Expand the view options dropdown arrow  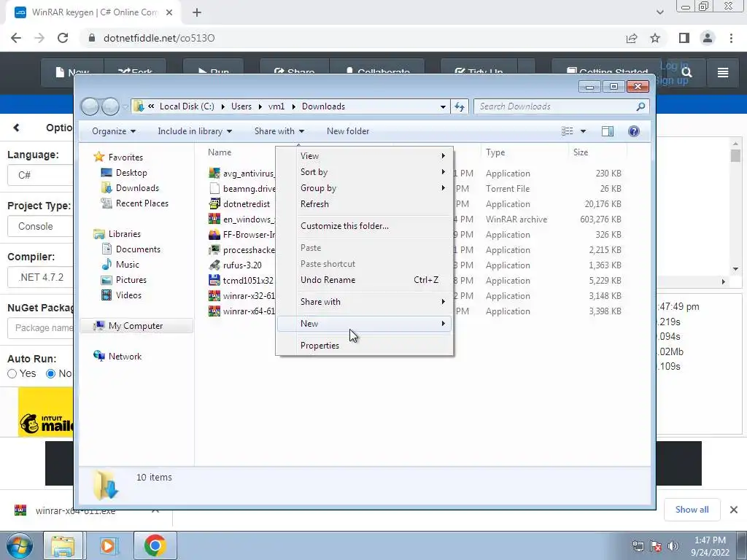coord(583,131)
